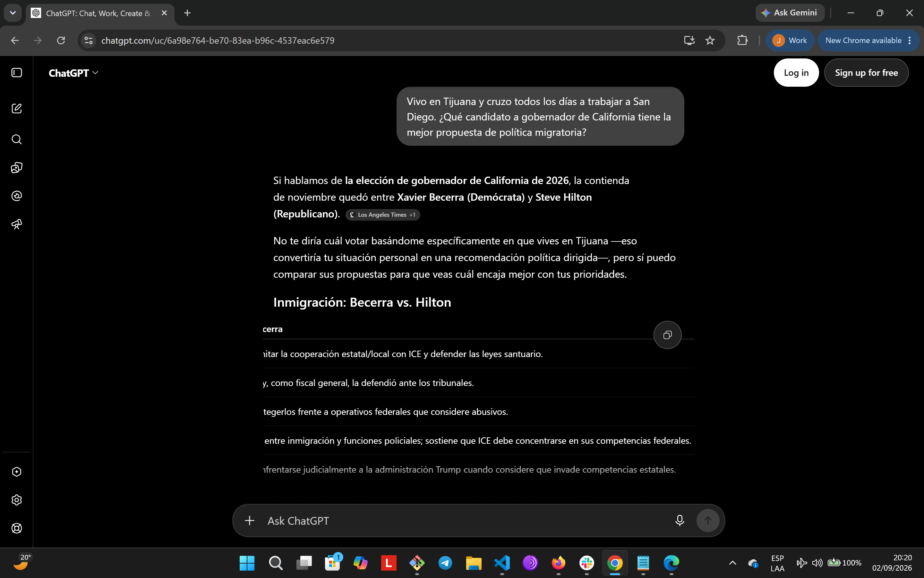
Task: Open the images gallery icon in sidebar
Action: (17, 167)
